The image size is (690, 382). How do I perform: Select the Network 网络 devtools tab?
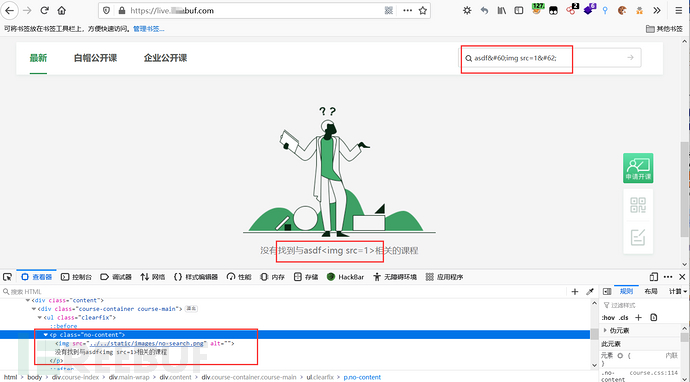click(x=153, y=277)
